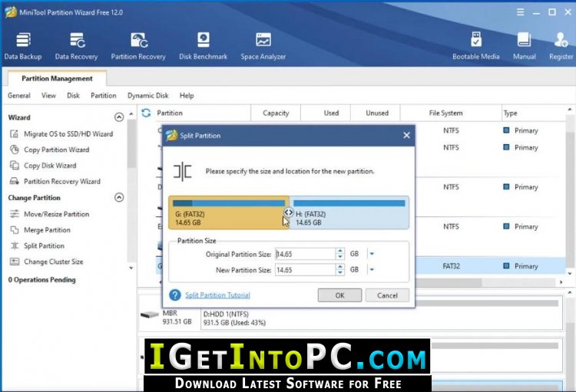
Task: Click the 0 Operations Pending text
Action: point(42,280)
